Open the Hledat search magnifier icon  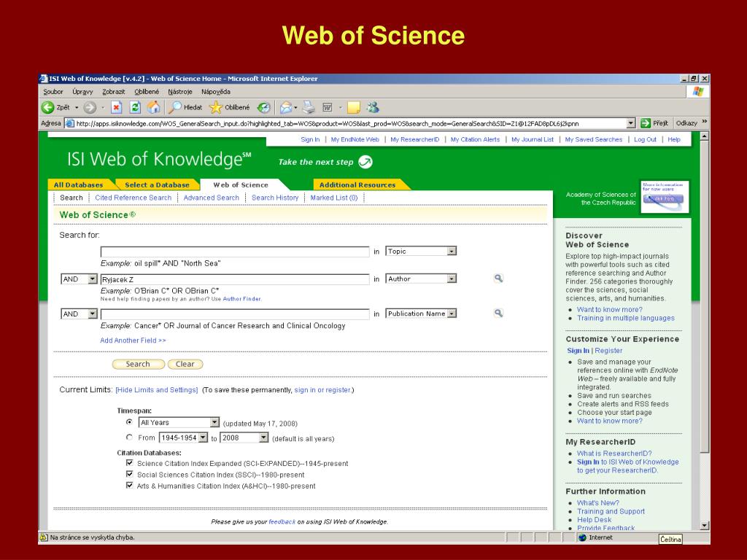click(x=175, y=108)
